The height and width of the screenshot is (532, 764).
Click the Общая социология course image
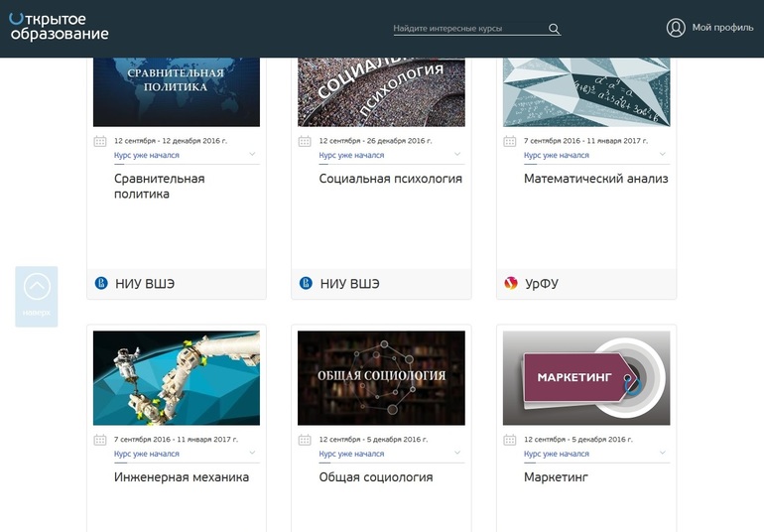[x=381, y=378]
